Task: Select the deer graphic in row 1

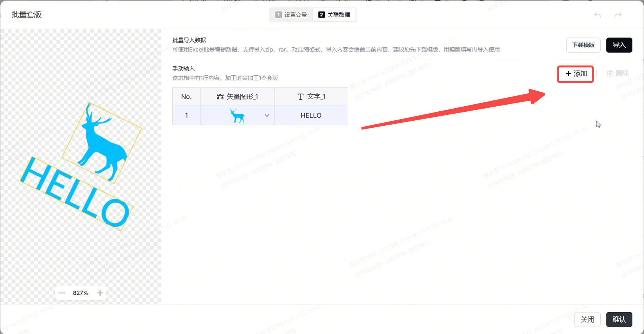Action: pos(237,116)
